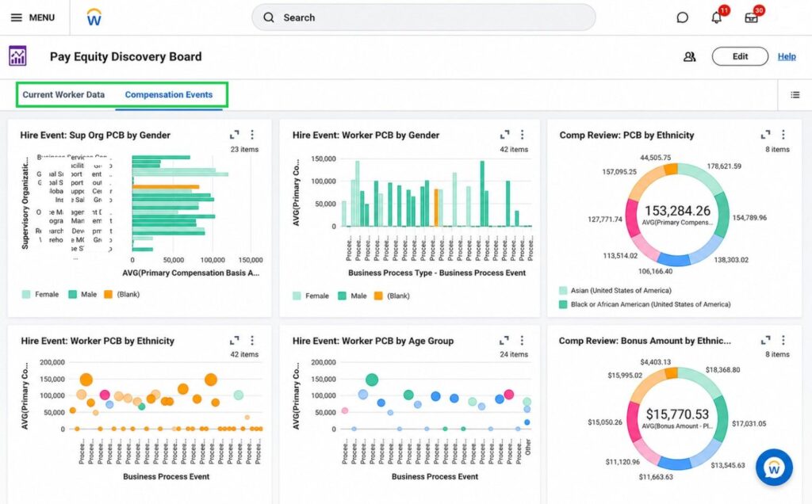
Task: Select the 44,505.75 donut label
Action: pyautogui.click(x=655, y=158)
